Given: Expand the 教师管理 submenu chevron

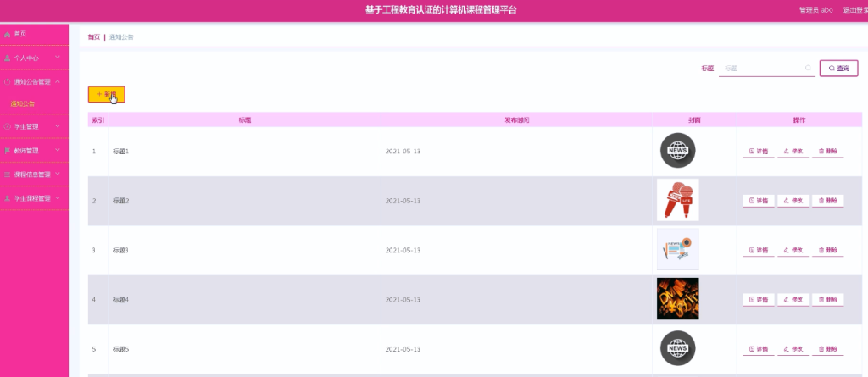Looking at the screenshot, I should coord(58,150).
